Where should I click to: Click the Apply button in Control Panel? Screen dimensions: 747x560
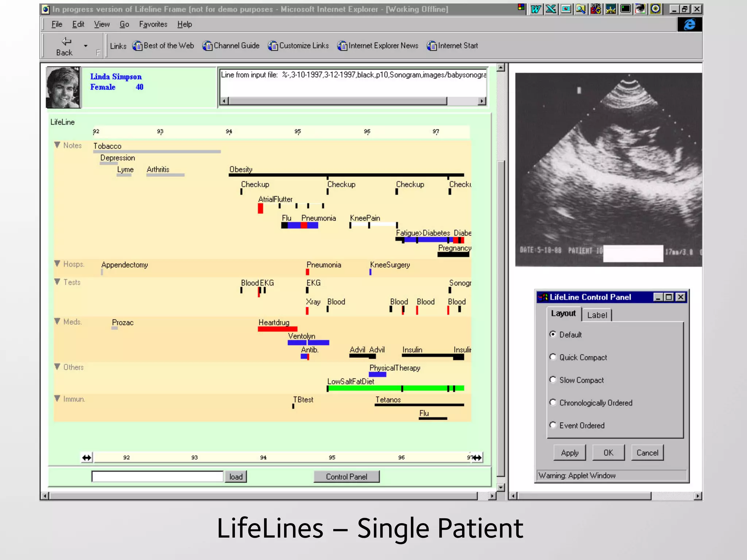[x=570, y=453]
